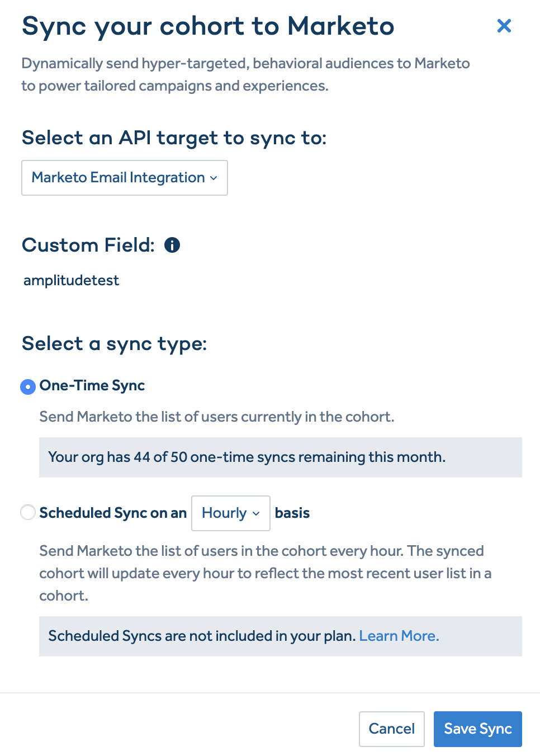The height and width of the screenshot is (756, 540).
Task: Click the 'Send Marketo the list of users currently' description
Action: (x=216, y=417)
